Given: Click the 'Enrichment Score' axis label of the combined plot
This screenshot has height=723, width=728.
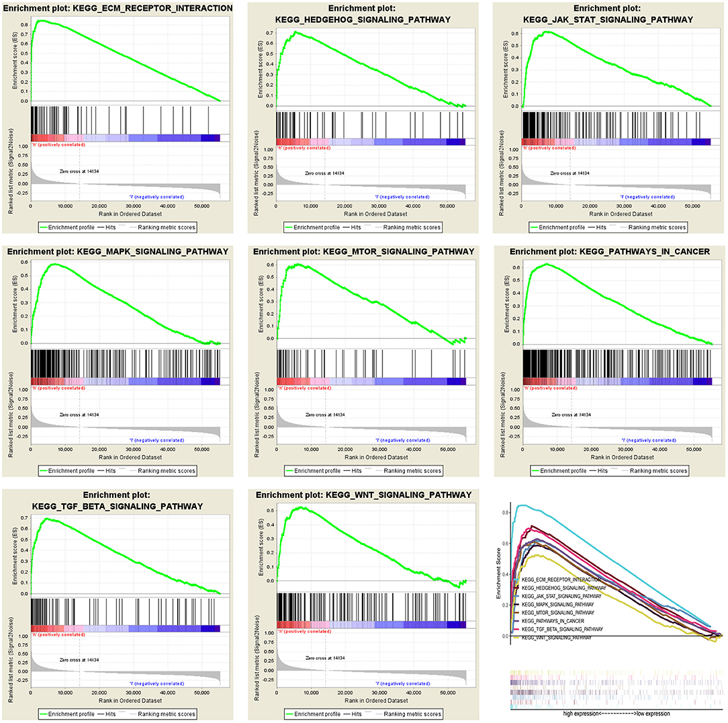Looking at the screenshot, I should (499, 573).
